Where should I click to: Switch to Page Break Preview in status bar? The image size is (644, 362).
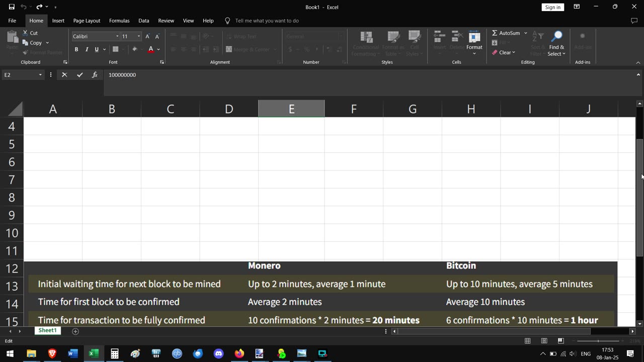(560, 341)
